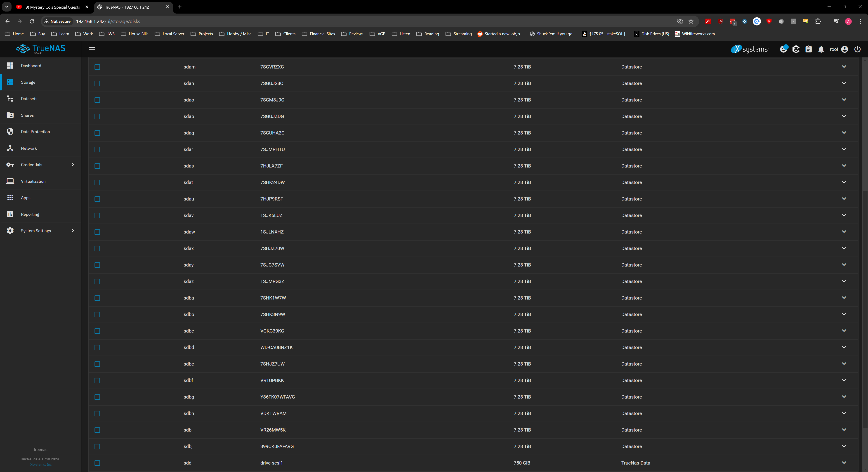Open browser extensions puzzle icon
Screen dimensions: 868x472
click(x=818, y=21)
